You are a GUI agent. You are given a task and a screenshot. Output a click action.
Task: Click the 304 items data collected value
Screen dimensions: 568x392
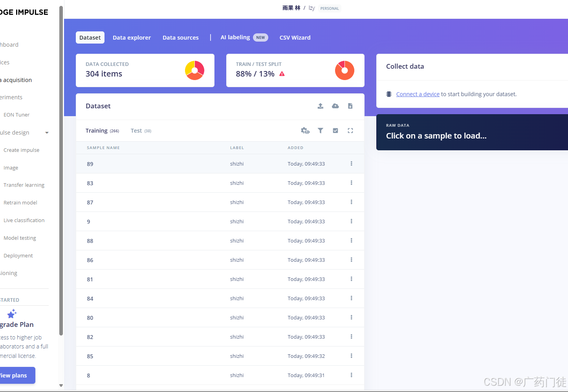(104, 74)
